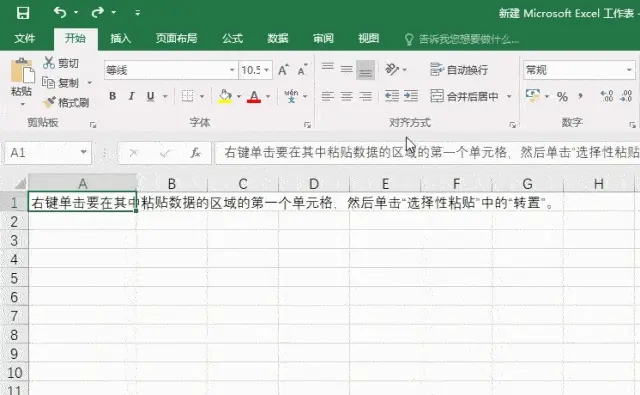Click the 告诉我您想要做什么 search box
This screenshot has width=640, height=395.
[462, 39]
